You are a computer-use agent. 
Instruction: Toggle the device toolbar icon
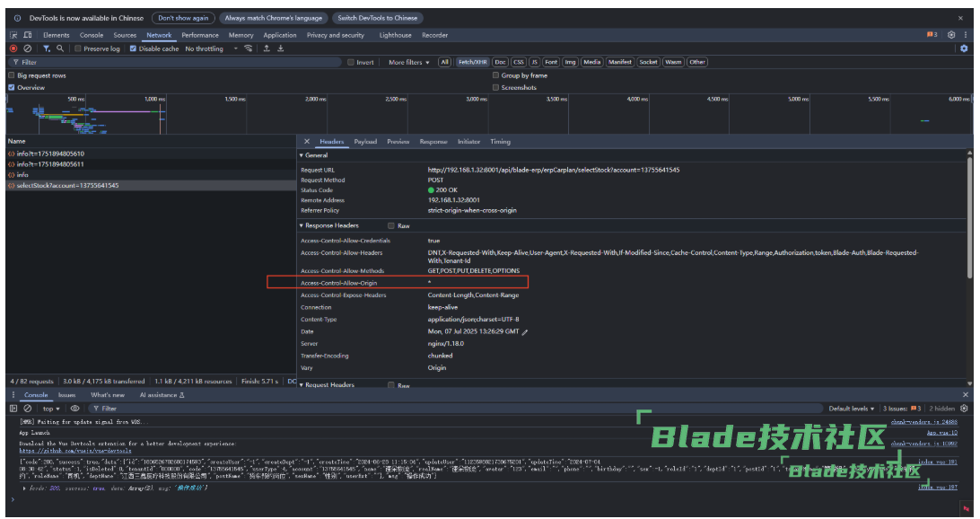[28, 35]
